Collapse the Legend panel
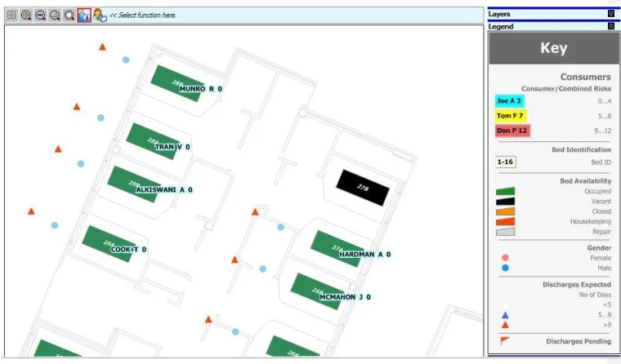Screen dimensions: 621x364 [x=611, y=26]
